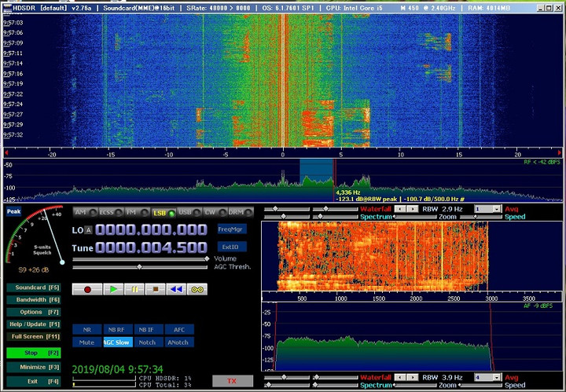Select DRM demodulation mode
The image size is (566, 392).
(241, 212)
